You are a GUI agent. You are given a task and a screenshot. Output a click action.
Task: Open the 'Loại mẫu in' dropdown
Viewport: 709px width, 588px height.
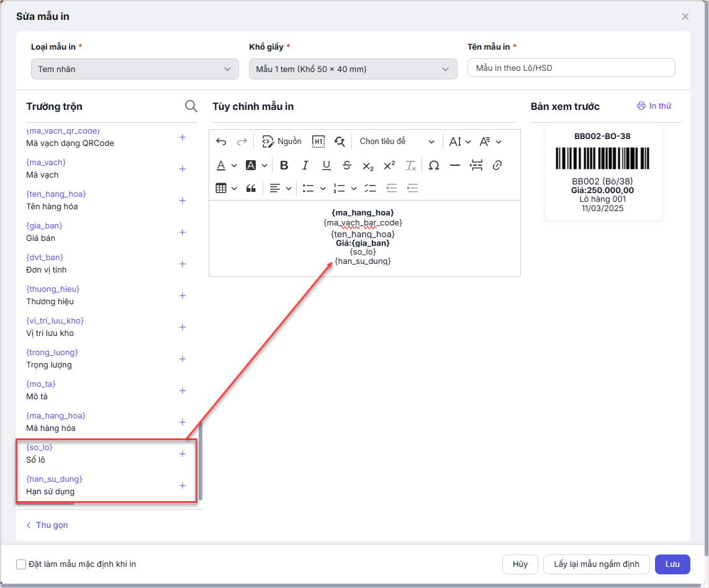(135, 69)
